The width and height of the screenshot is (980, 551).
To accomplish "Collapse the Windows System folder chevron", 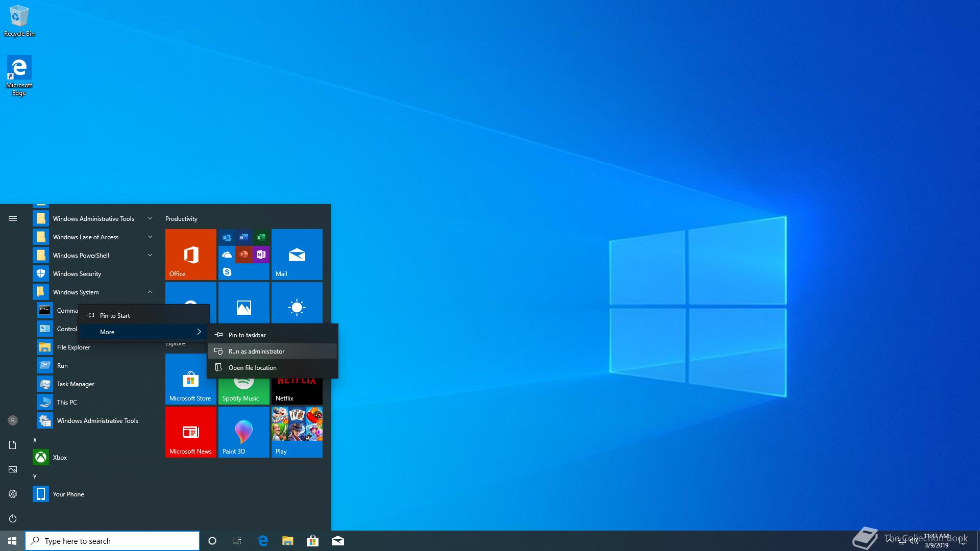I will 150,292.
